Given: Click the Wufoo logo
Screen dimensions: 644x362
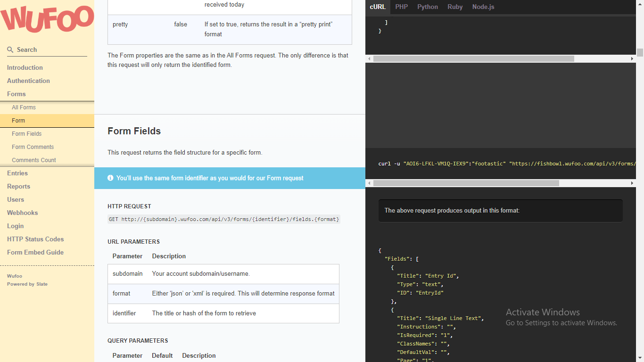Looking at the screenshot, I should click(47, 20).
